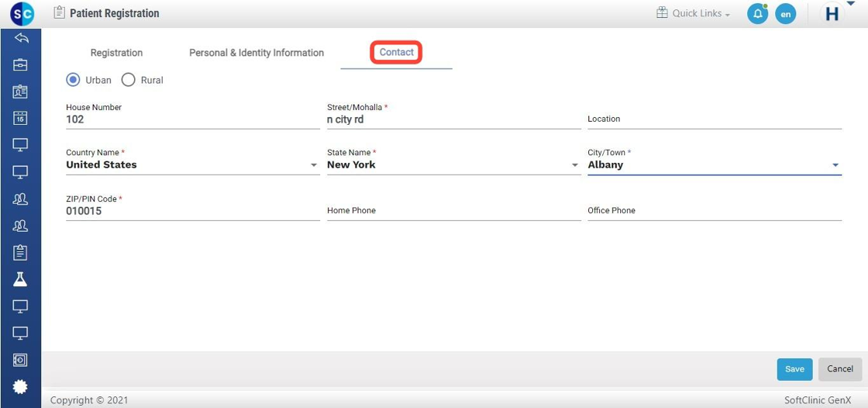The height and width of the screenshot is (408, 868).
Task: Click the monitor icon just below the flask icon
Action: (20, 306)
